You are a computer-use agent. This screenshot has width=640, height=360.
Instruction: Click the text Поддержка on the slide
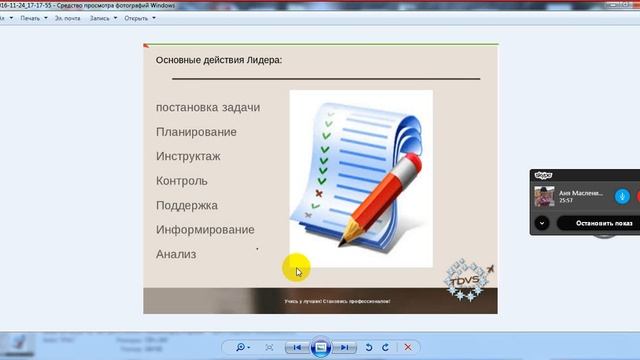187,205
